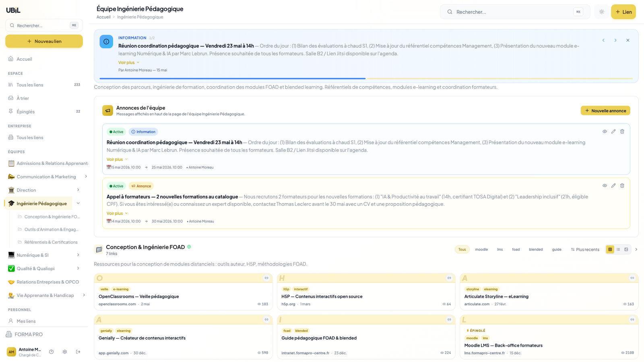The width and height of the screenshot is (644, 362).
Task: Expand the Vie Apprenante & Handicap team
Action: (x=84, y=295)
